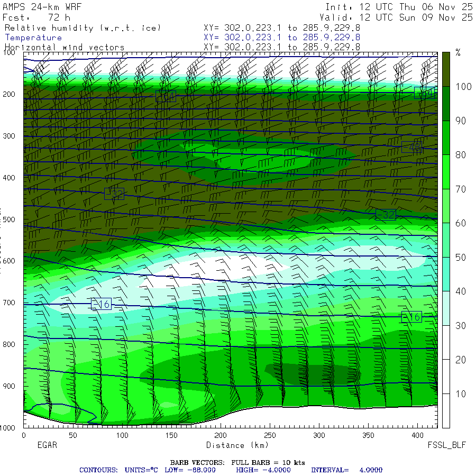Click the EGAR station label
The height and width of the screenshot is (476, 476).
(47, 445)
